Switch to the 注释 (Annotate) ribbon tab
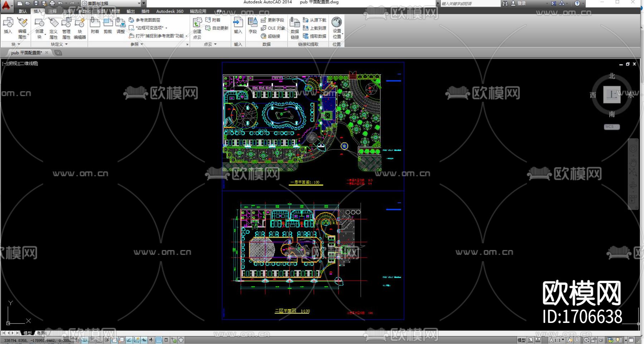 point(53,11)
